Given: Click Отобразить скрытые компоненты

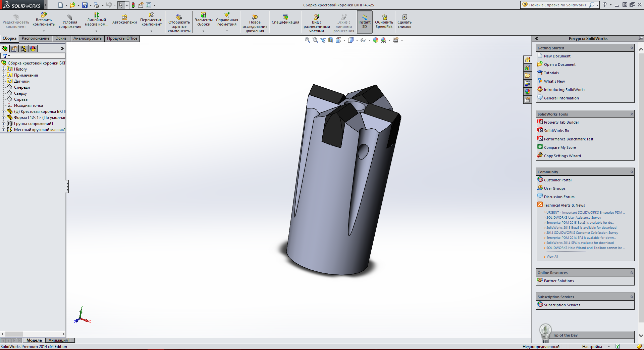Looking at the screenshot, I should click(179, 24).
